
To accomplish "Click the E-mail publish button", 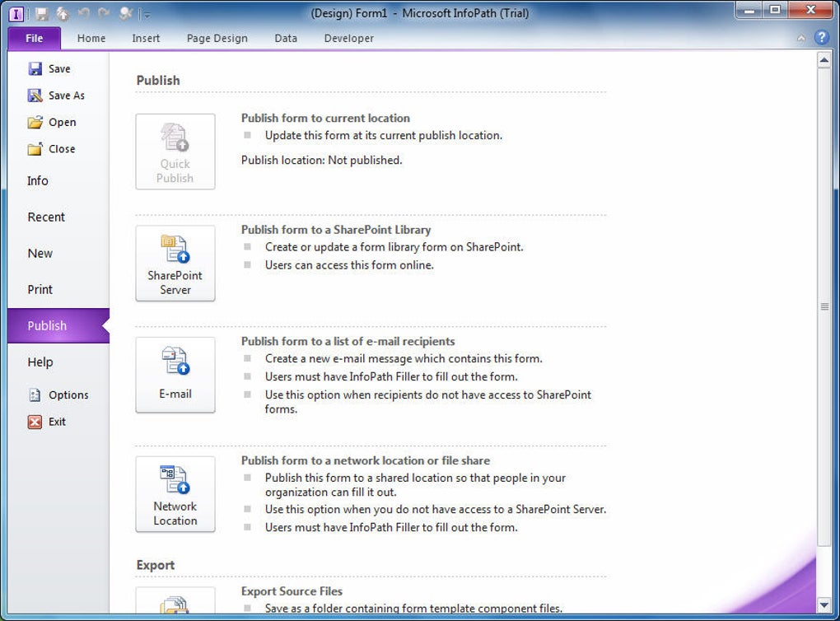I will [x=175, y=375].
